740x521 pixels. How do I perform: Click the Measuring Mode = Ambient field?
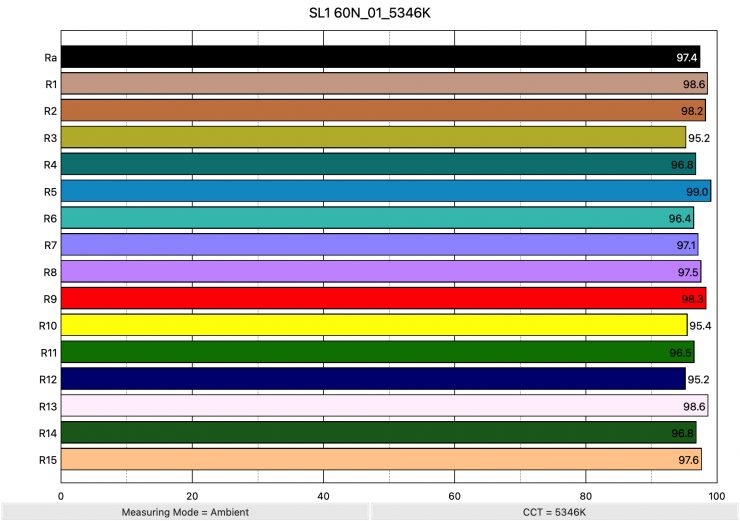pyautogui.click(x=185, y=512)
